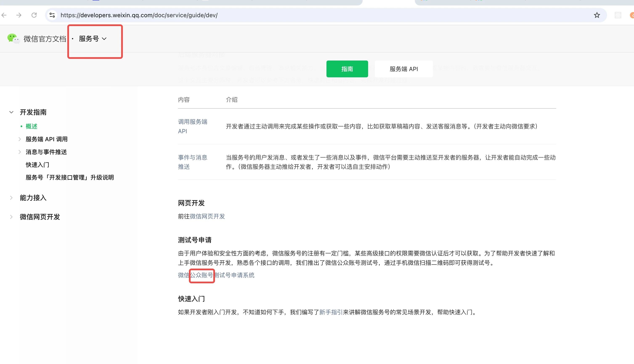634x364 pixels.
Task: Open the browser extensions icon
Action: 618,15
